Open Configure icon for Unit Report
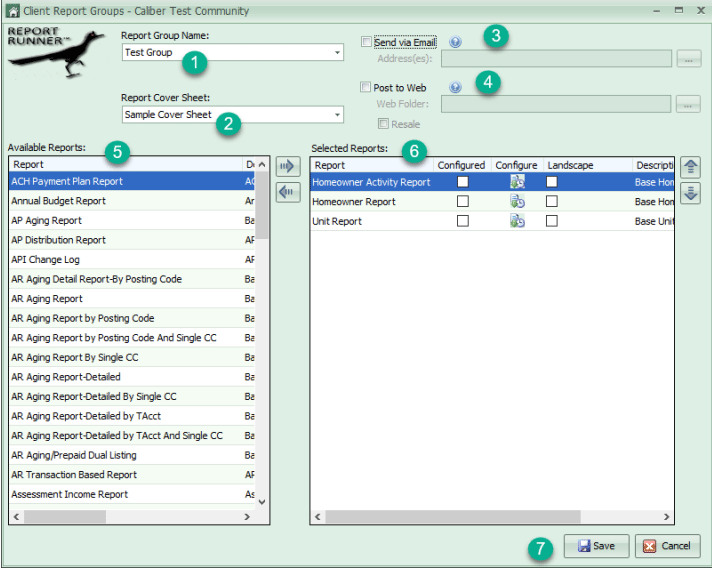Screen dimensions: 712x569 tap(517, 221)
